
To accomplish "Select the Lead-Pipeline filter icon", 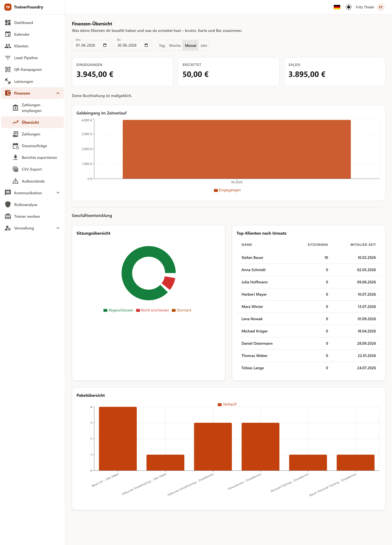I will (x=8, y=58).
